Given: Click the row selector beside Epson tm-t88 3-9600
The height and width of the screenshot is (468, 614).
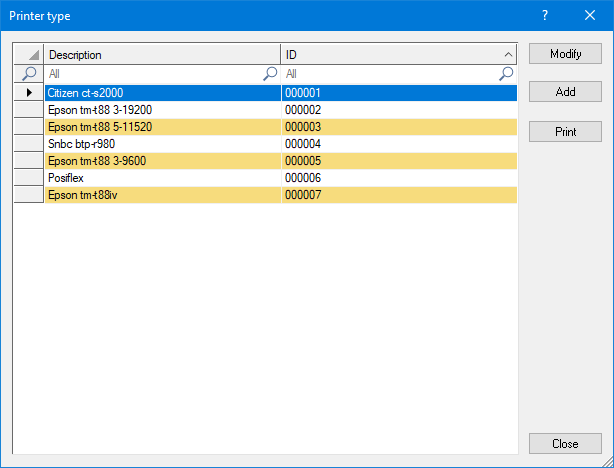Looking at the screenshot, I should (x=29, y=160).
